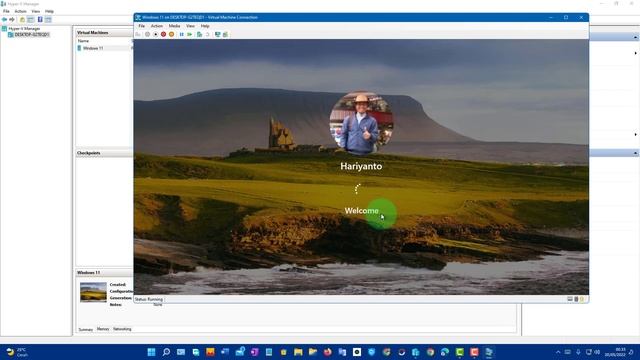Screen dimensions: 640x360
Task: Click the Enhanced Session icon in VM toolbar
Action: (218, 35)
